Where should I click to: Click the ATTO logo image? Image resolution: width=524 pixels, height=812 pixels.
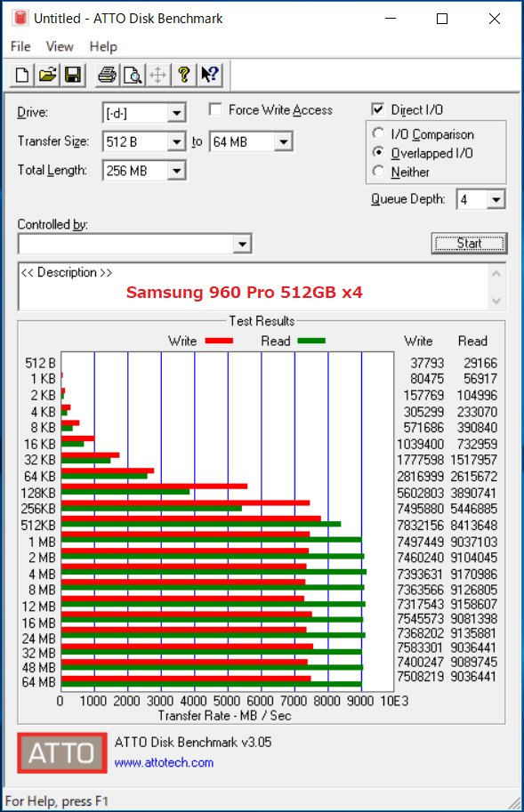[x=62, y=752]
